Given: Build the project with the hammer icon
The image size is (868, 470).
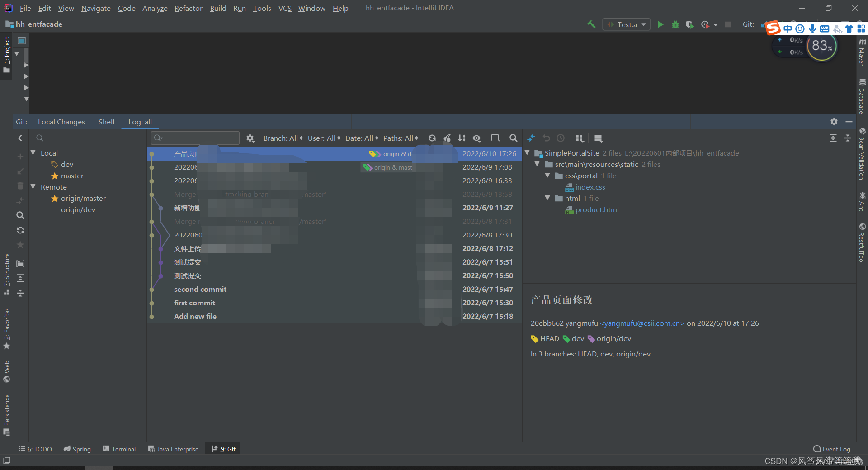Looking at the screenshot, I should click(591, 24).
